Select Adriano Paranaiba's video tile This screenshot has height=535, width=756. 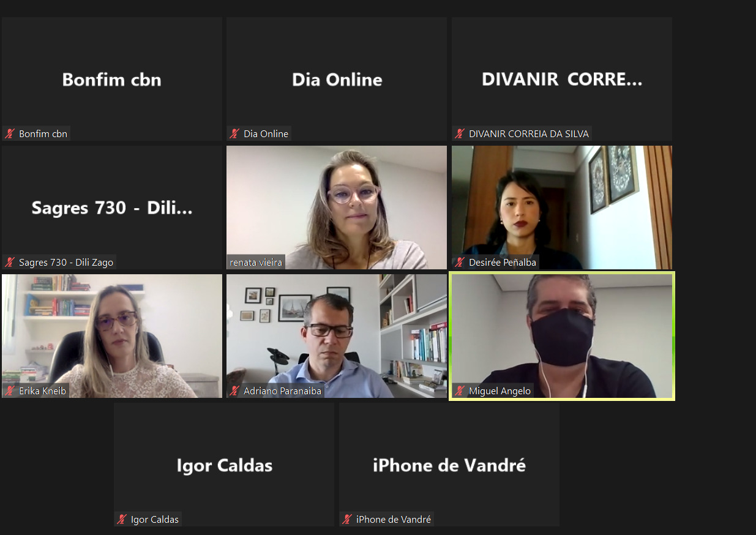coord(337,336)
